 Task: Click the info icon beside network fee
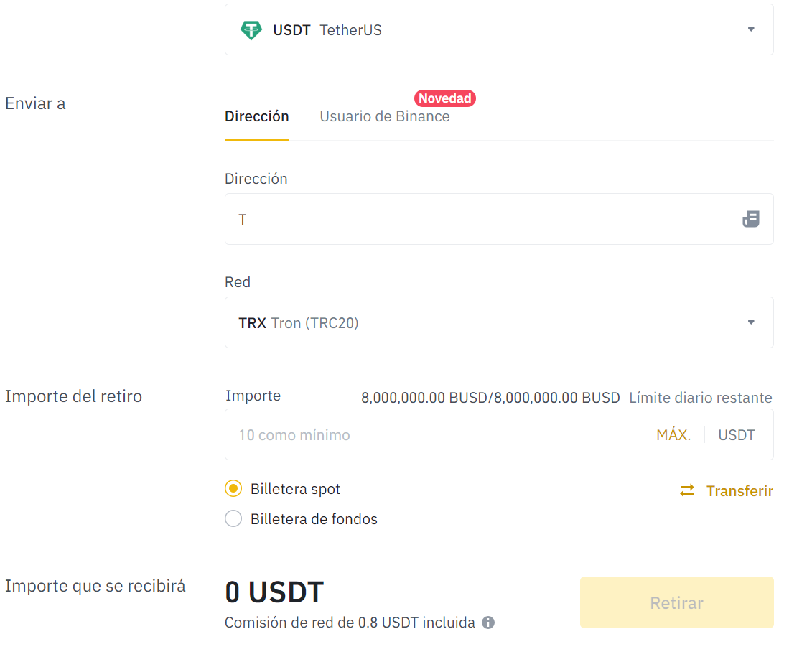pyautogui.click(x=488, y=623)
